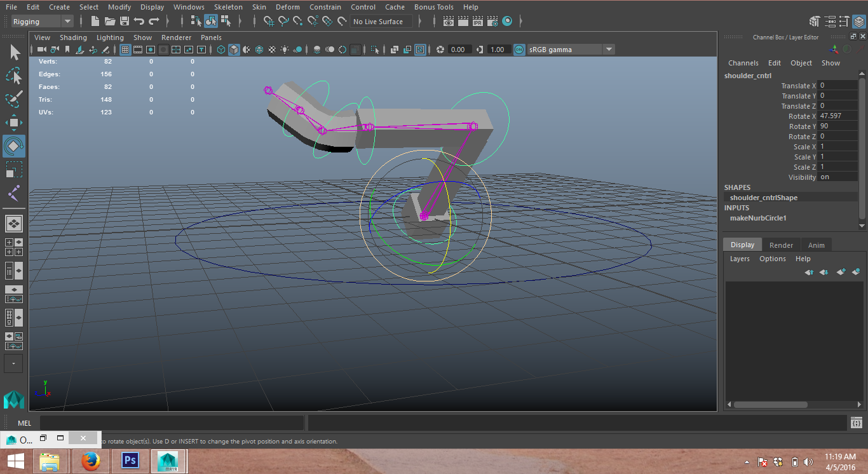This screenshot has width=868, height=474.
Task: Select the arrow Select tool
Action: [x=14, y=52]
